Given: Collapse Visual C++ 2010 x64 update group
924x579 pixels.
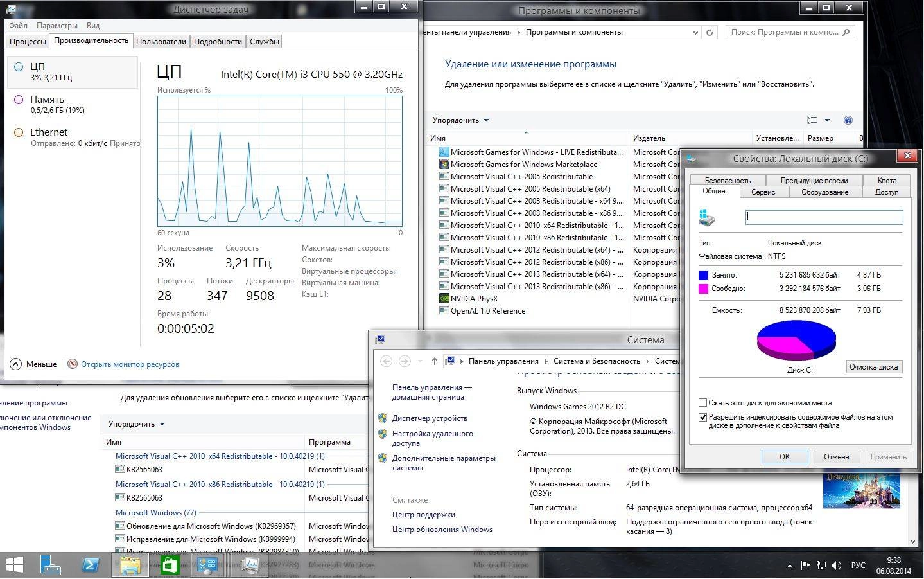Looking at the screenshot, I should coord(220,456).
